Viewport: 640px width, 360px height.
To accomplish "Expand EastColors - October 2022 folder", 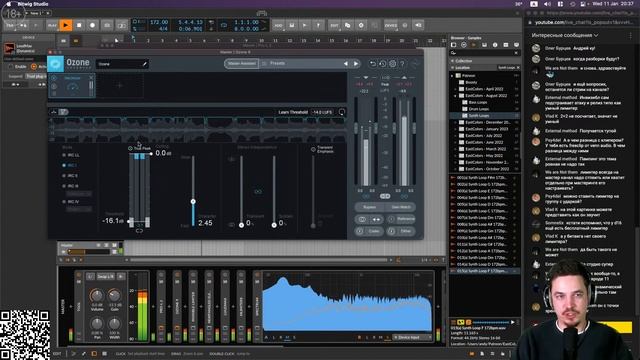I will (456, 169).
